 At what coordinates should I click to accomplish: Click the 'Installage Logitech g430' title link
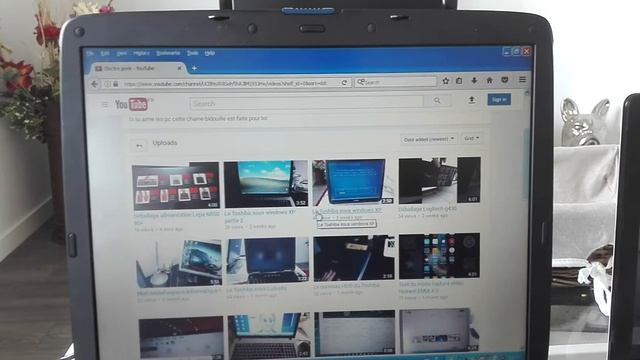coord(428,209)
